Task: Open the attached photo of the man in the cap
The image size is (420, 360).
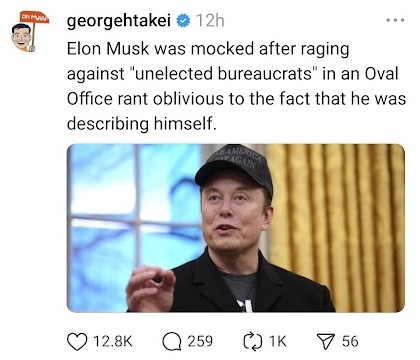Action: (x=236, y=228)
